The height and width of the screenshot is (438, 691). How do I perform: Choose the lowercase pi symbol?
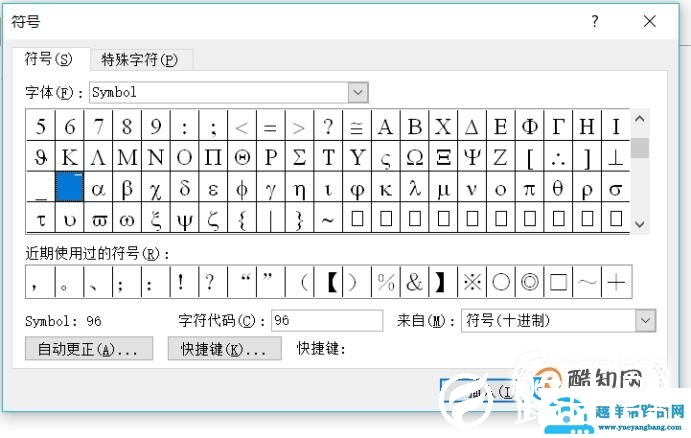[x=529, y=188]
